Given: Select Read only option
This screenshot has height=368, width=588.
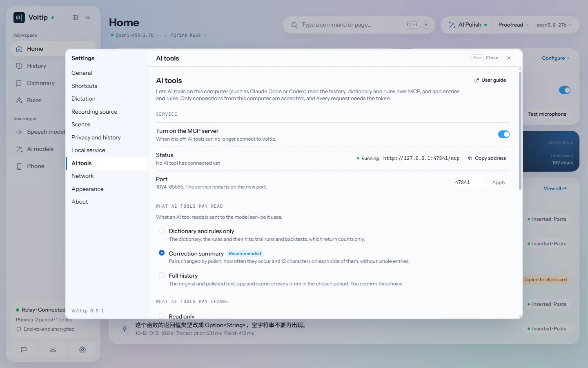Looking at the screenshot, I should coord(162,316).
